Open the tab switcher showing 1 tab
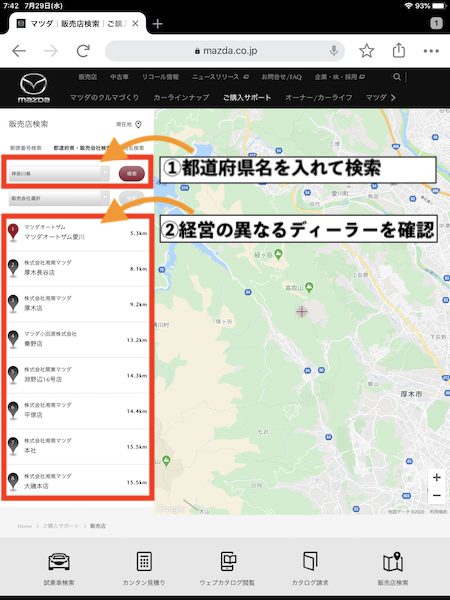This screenshot has width=450, height=600. tap(436, 23)
